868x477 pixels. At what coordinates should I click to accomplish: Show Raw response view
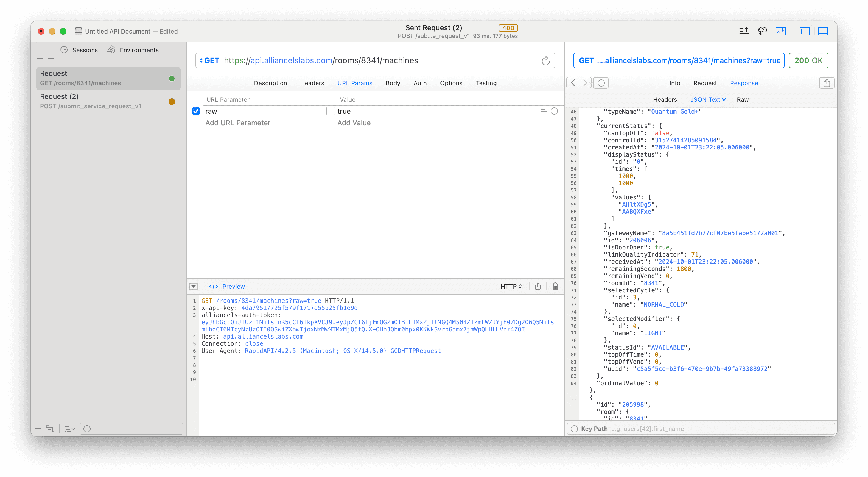click(742, 99)
